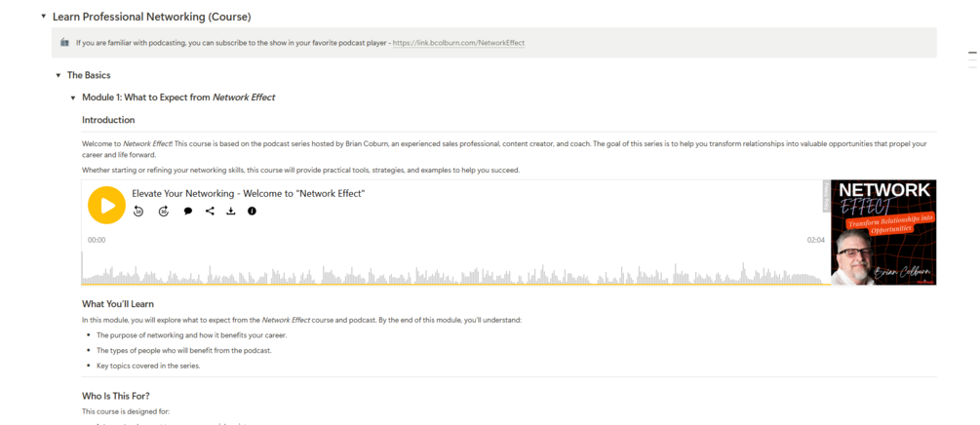Click the What You'll Learn heading

click(x=117, y=304)
